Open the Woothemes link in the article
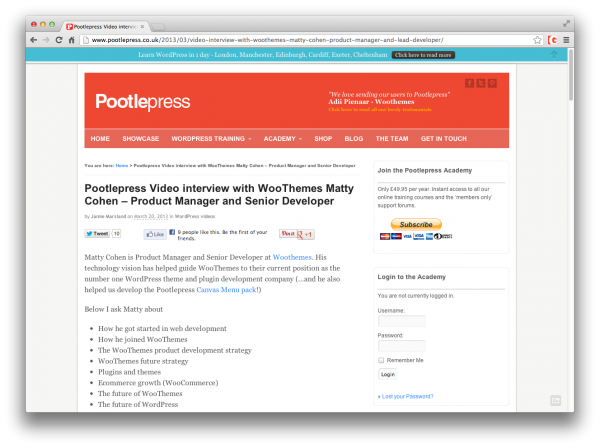The height and width of the screenshot is (448, 600). tap(292, 257)
